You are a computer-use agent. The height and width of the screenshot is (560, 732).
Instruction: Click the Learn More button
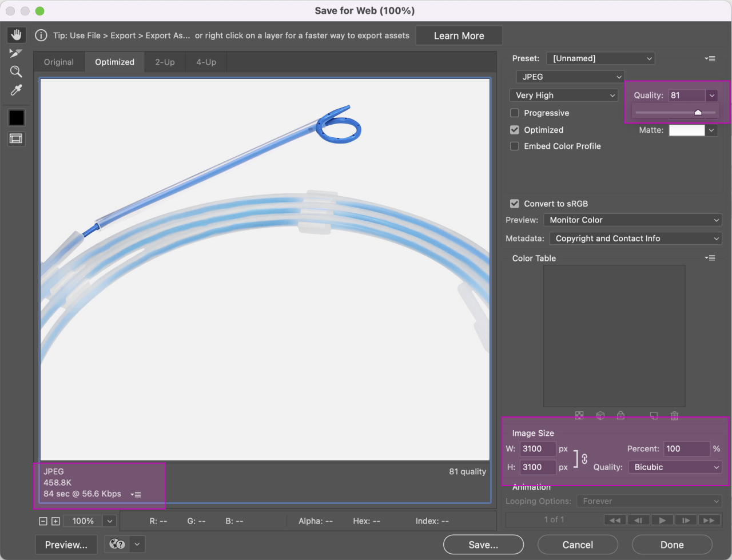(x=459, y=35)
